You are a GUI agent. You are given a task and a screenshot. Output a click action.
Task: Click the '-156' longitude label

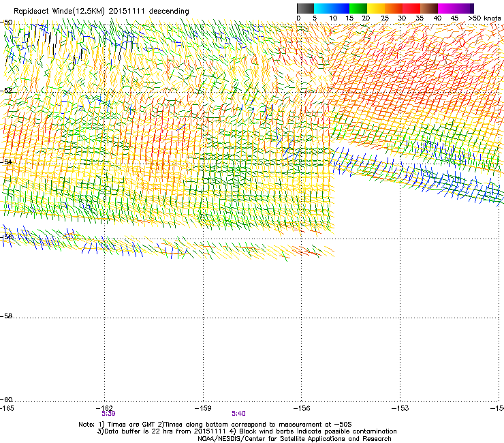click(302, 408)
